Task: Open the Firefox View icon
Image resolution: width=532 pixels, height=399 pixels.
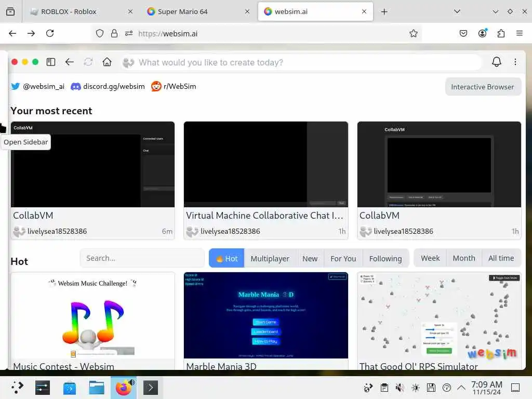Action: coord(10,11)
